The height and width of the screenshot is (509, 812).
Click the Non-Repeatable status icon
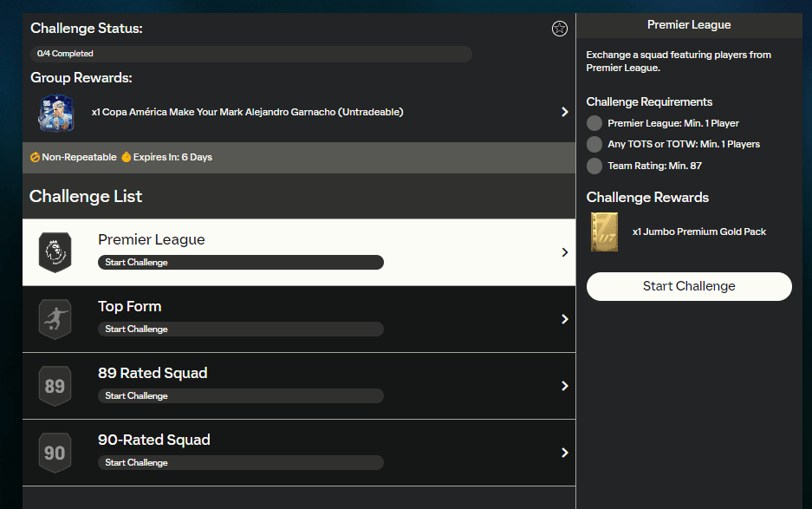[36, 158]
